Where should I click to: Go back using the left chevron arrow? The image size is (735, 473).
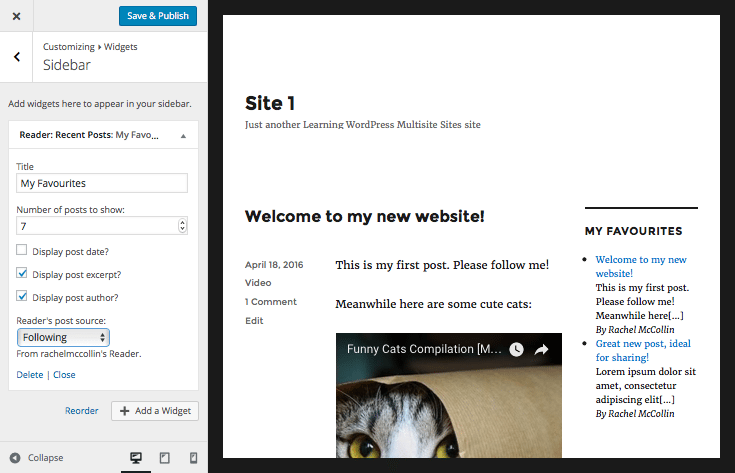click(16, 57)
